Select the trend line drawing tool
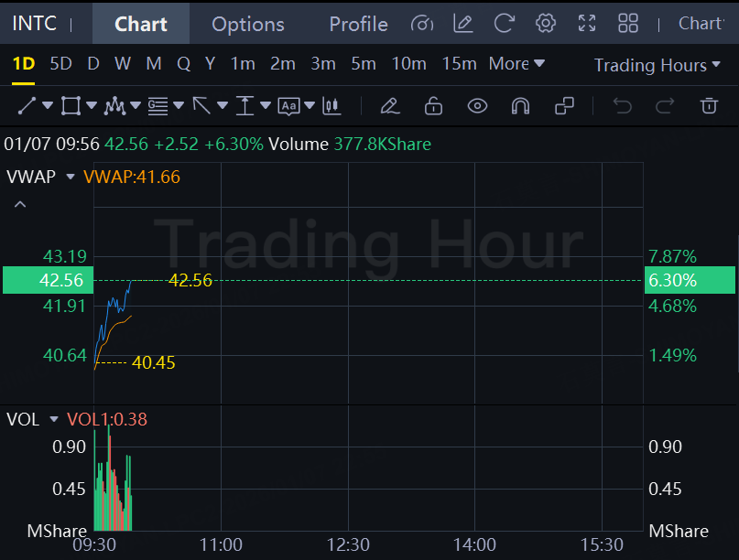 tap(27, 106)
